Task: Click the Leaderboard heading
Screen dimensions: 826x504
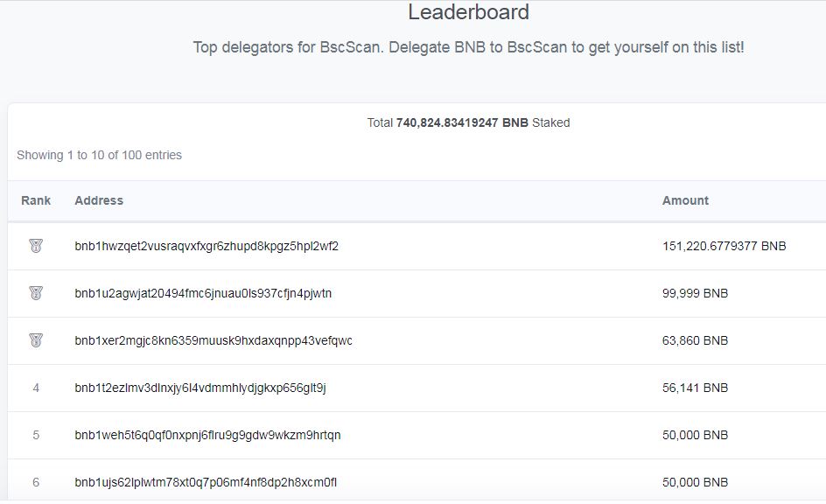Action: click(x=468, y=12)
